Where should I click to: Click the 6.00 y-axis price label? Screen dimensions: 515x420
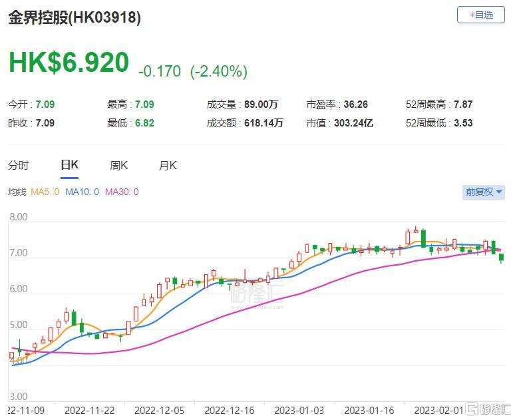(x=19, y=289)
